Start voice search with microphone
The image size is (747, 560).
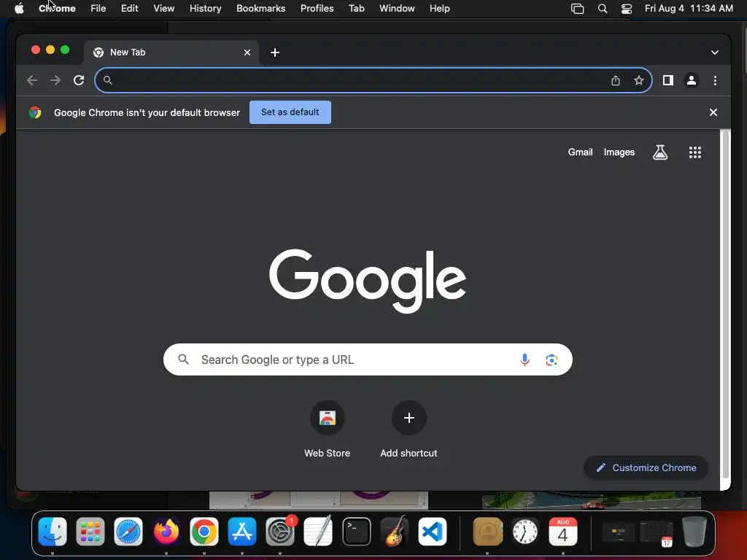click(525, 359)
